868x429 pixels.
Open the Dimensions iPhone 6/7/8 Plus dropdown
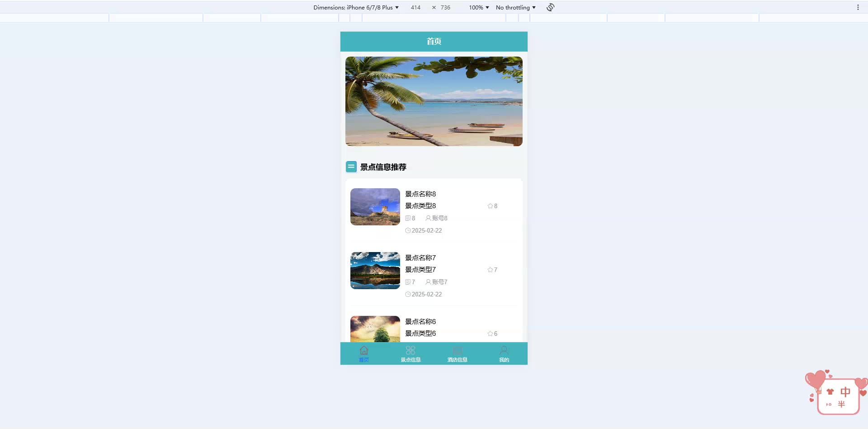pos(356,7)
